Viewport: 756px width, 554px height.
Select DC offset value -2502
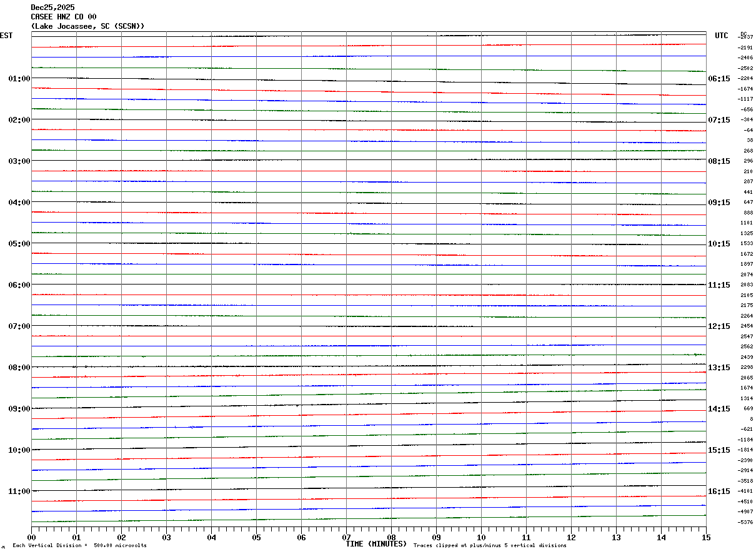[x=745, y=68]
